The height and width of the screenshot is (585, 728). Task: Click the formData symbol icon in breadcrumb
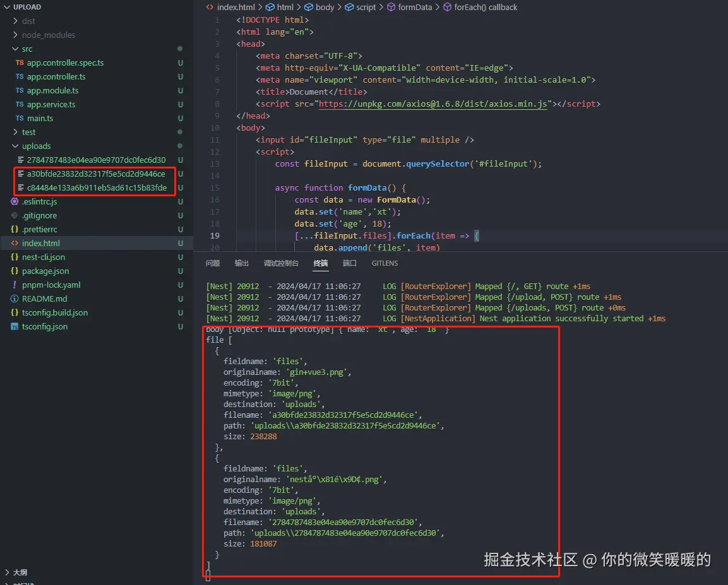pos(391,7)
